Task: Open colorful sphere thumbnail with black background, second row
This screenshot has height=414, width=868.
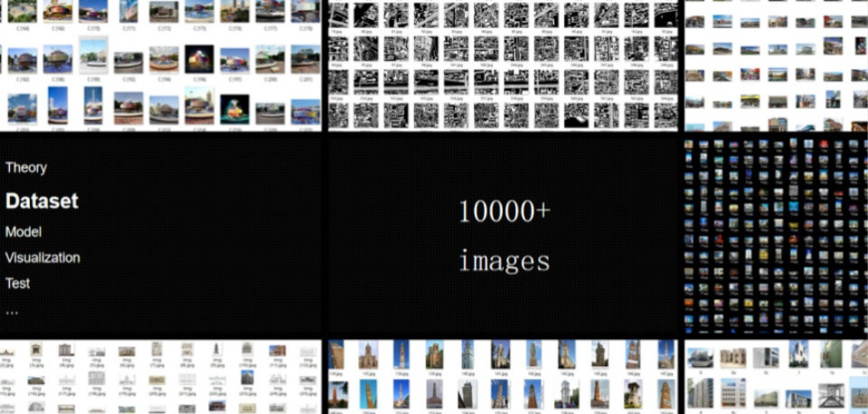Action: pos(199,59)
